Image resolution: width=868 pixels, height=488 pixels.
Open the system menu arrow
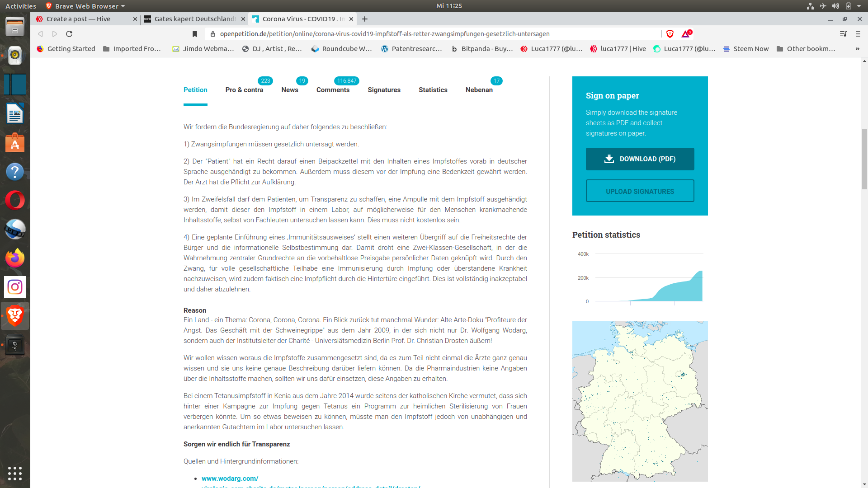pos(859,6)
